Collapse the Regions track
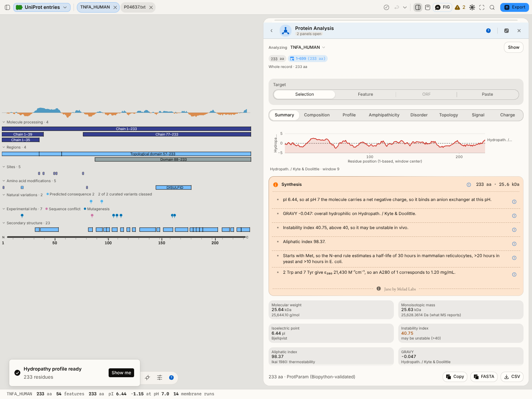The width and height of the screenshot is (532, 399). [x=4, y=147]
